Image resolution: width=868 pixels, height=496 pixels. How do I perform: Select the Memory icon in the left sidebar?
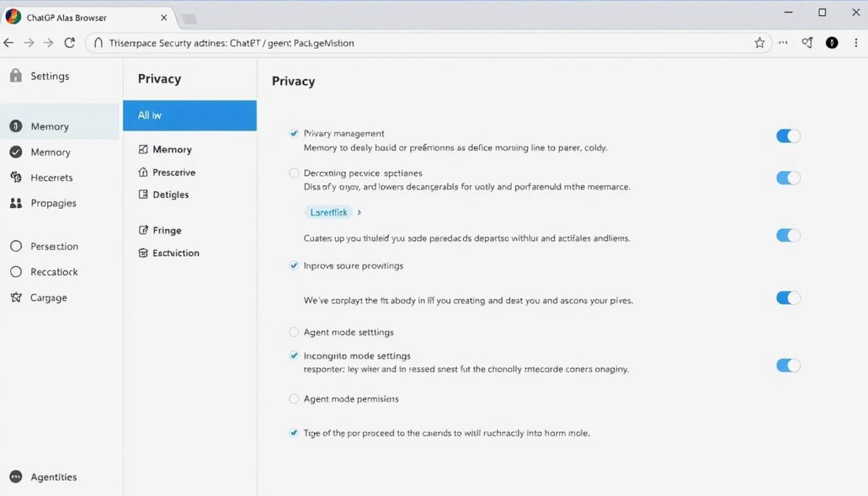pyautogui.click(x=16, y=126)
